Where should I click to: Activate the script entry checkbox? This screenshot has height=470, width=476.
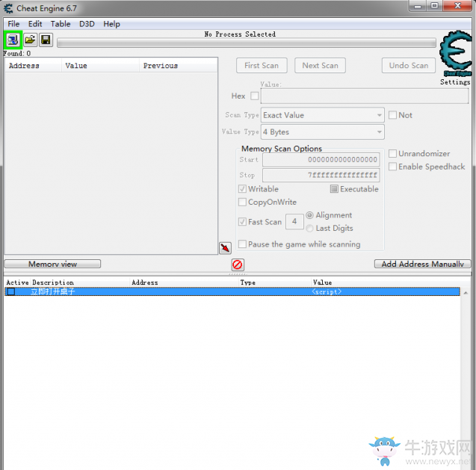11,291
